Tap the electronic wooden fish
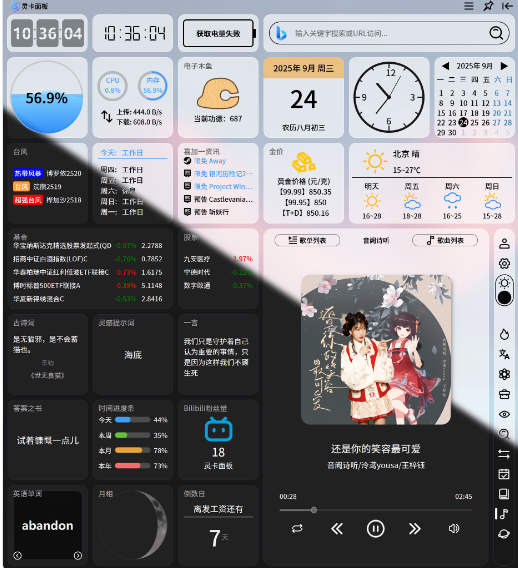 [218, 93]
